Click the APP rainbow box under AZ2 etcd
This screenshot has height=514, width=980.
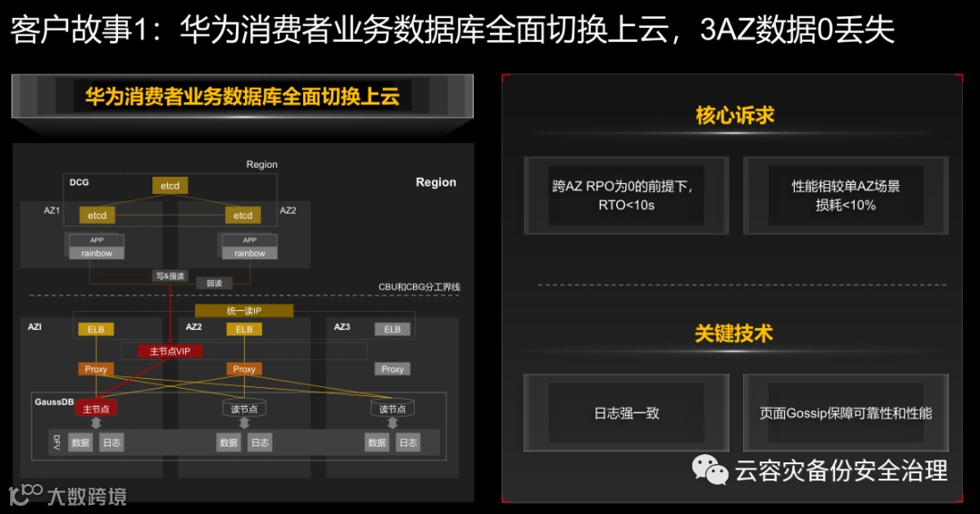coord(250,247)
